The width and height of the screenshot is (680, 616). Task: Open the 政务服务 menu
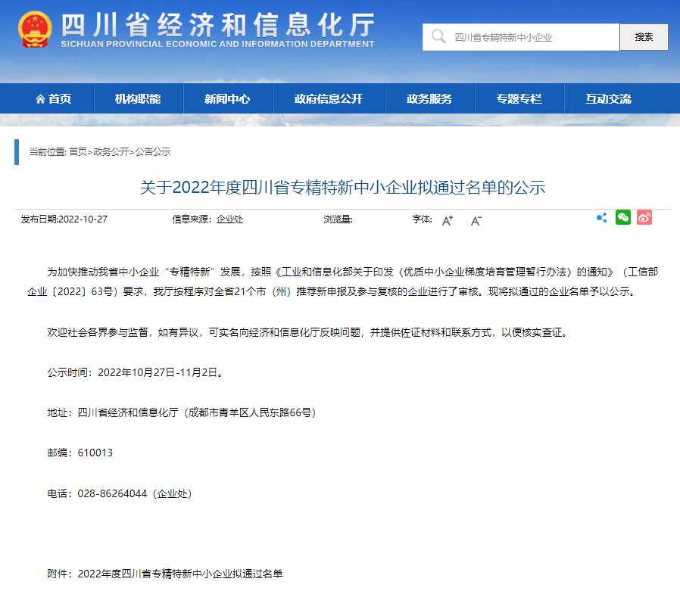coord(429,98)
